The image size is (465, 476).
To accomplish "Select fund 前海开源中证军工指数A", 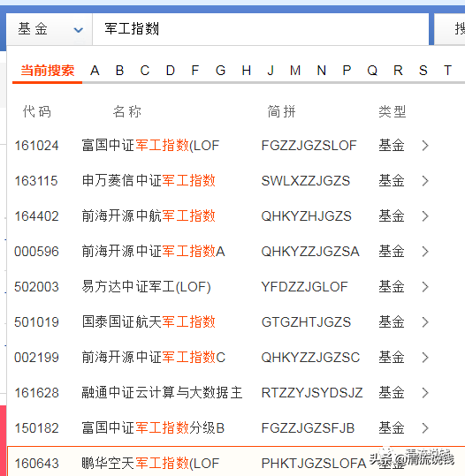I will coord(153,252).
